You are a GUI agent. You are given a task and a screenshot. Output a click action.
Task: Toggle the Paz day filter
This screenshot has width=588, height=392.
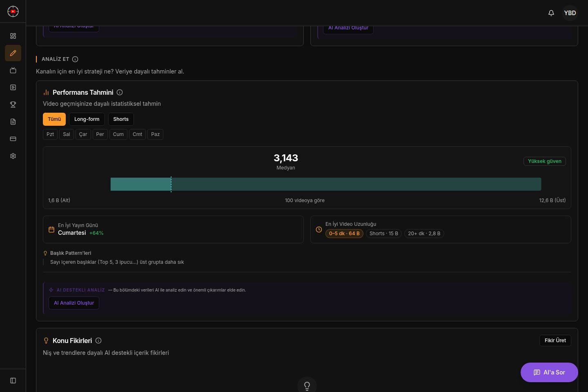click(156, 134)
